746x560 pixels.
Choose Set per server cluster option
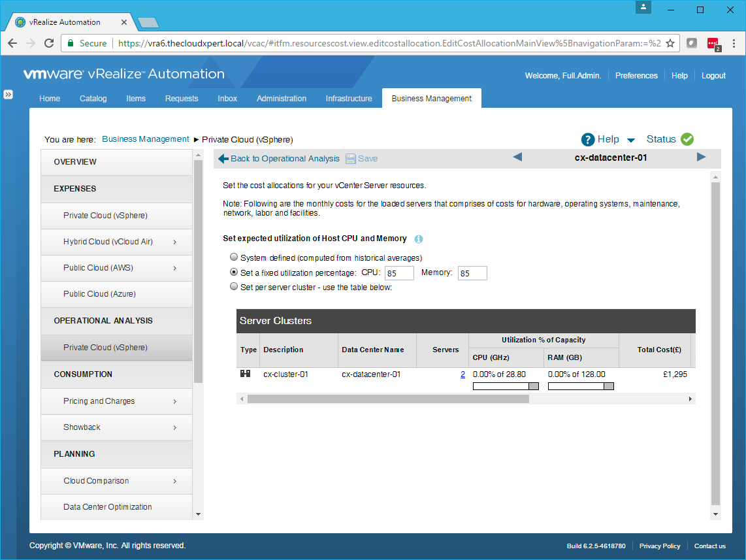(x=234, y=287)
